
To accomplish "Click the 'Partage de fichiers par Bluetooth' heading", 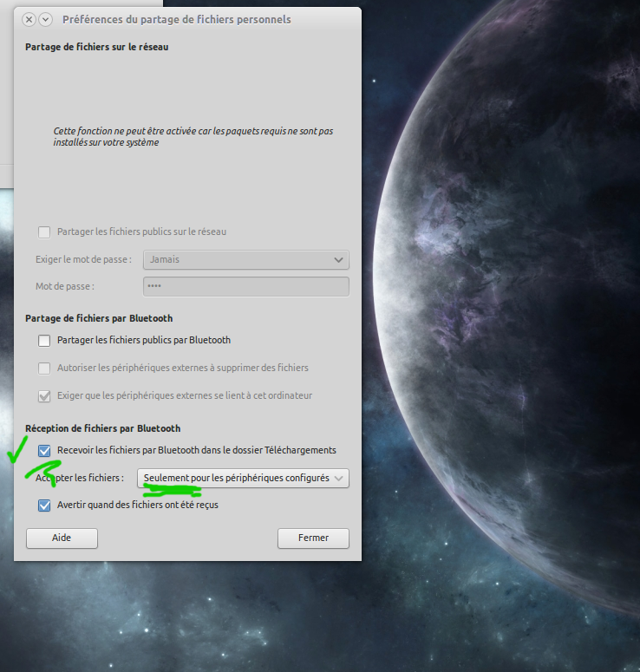I will 99,318.
